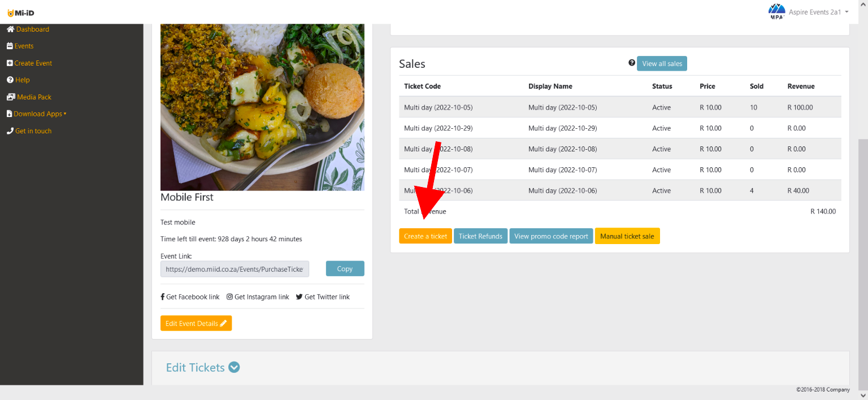Click the Event Link URL field

point(235,269)
